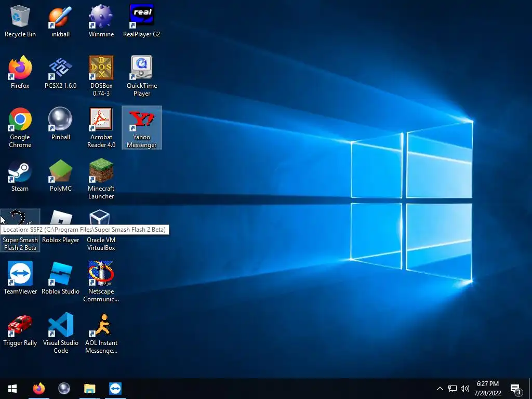Click the PCSX2 1.6.0 icon
The width and height of the screenshot is (532, 399).
60,72
